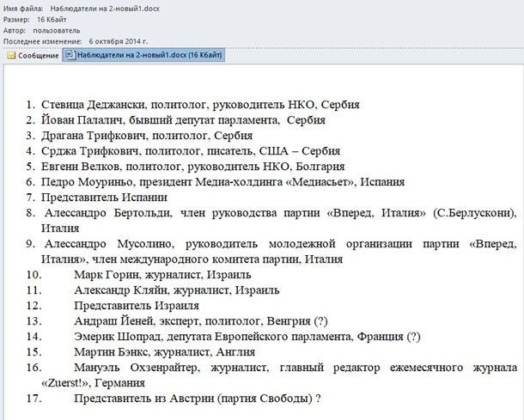Click the Мартин Бэнкс line
Screen dimensions: 524x420
point(165,352)
